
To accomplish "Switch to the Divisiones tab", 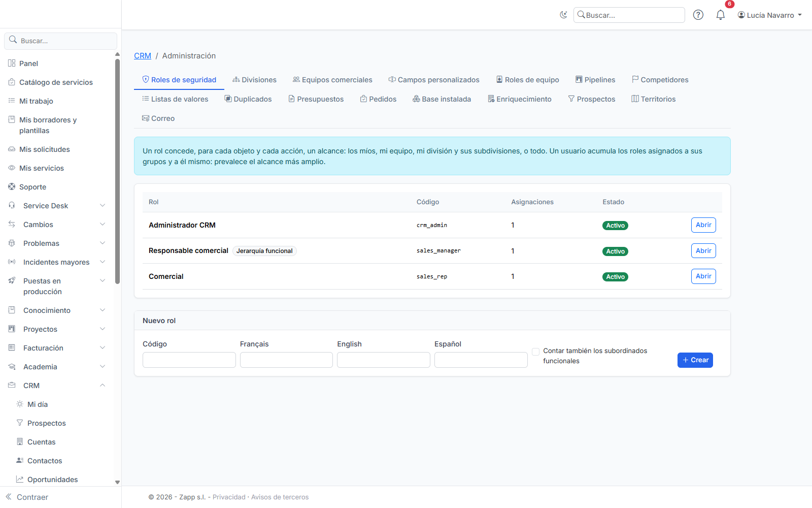I will point(254,80).
